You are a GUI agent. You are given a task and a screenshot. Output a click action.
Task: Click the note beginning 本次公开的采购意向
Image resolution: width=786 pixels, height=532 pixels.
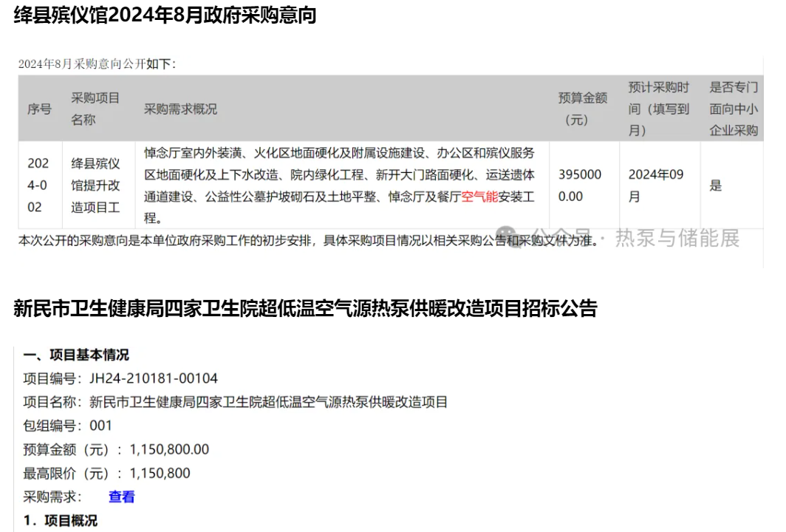click(x=308, y=241)
